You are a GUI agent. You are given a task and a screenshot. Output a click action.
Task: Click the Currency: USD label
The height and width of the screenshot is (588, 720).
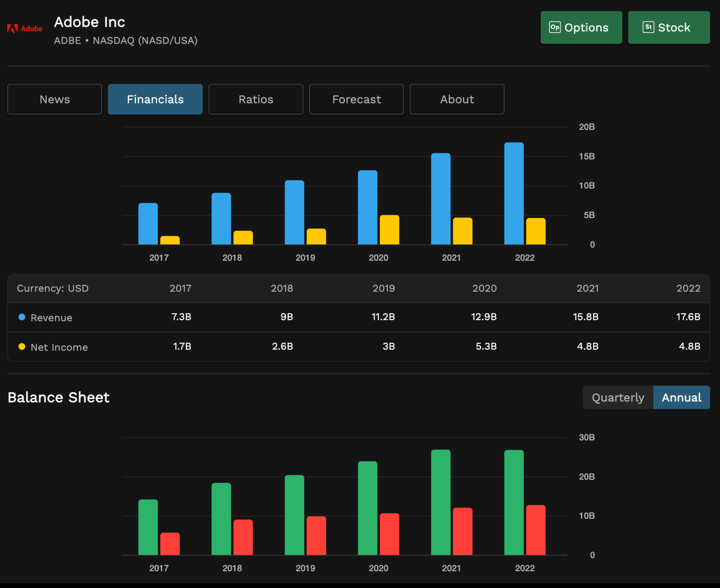click(53, 288)
